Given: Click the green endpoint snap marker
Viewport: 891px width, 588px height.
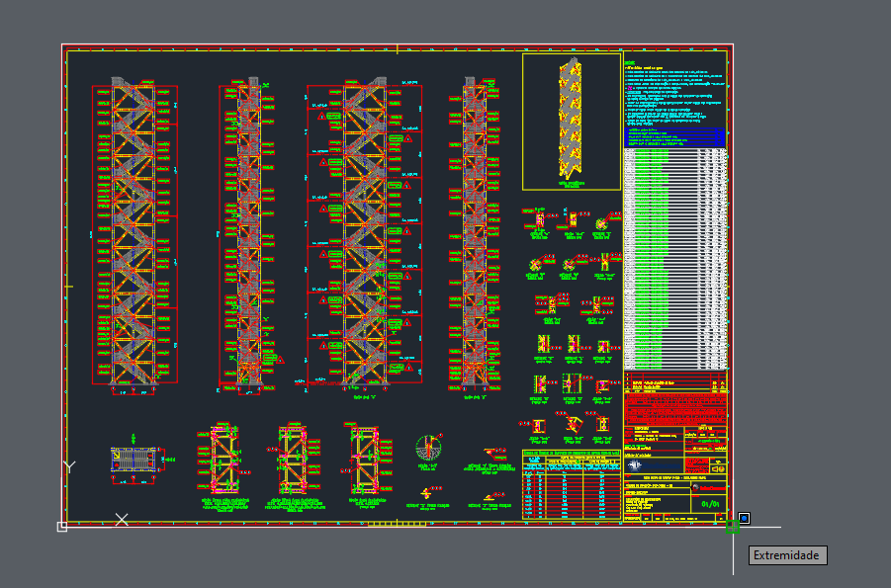Looking at the screenshot, I should pos(733,527).
